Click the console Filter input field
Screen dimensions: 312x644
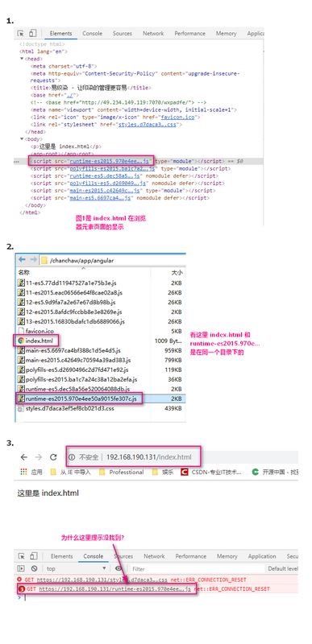click(198, 569)
